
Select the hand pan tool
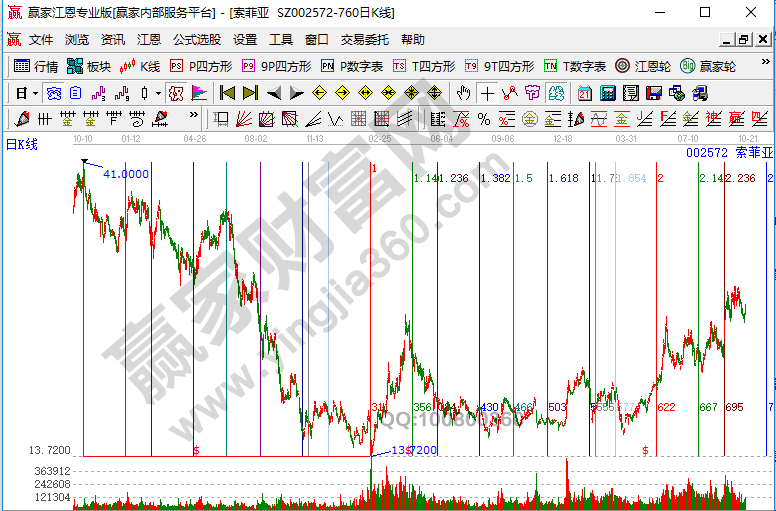(463, 93)
